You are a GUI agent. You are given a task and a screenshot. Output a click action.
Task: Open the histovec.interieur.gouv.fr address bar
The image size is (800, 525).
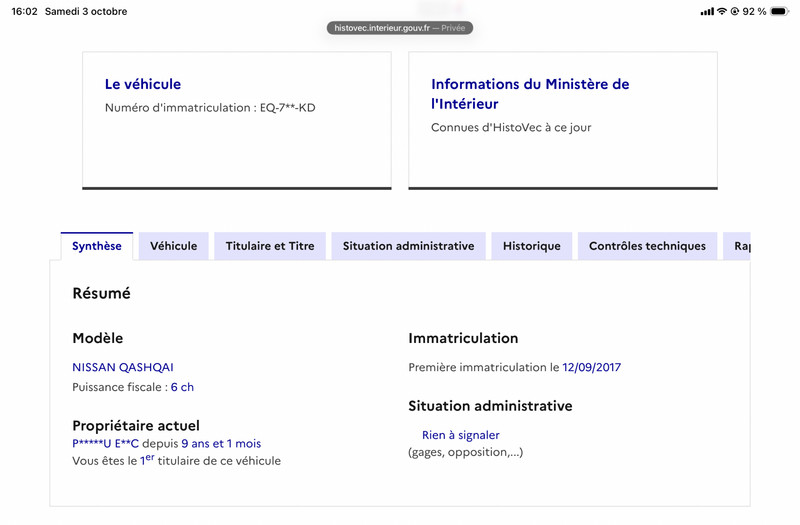click(399, 28)
